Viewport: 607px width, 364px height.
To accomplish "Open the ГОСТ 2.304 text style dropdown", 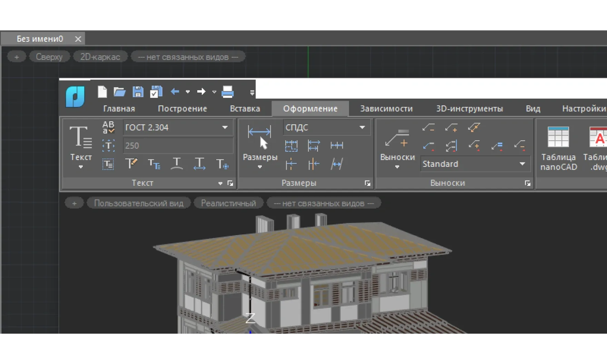I will coord(225,128).
